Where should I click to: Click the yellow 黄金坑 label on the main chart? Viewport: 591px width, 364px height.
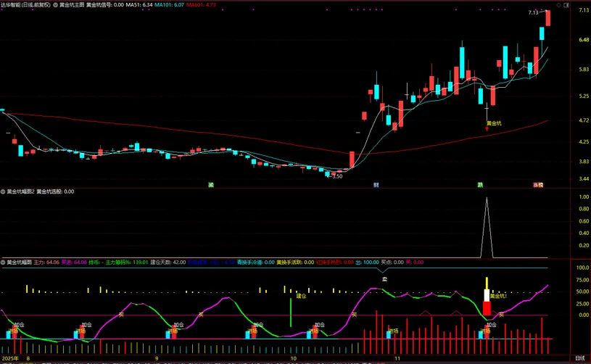[494, 123]
